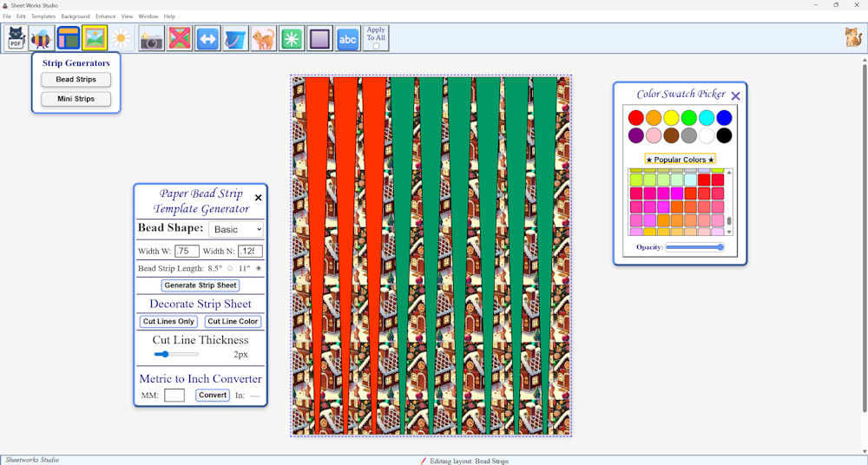This screenshot has height=465, width=868.
Task: Open the Window menu
Action: (148, 16)
